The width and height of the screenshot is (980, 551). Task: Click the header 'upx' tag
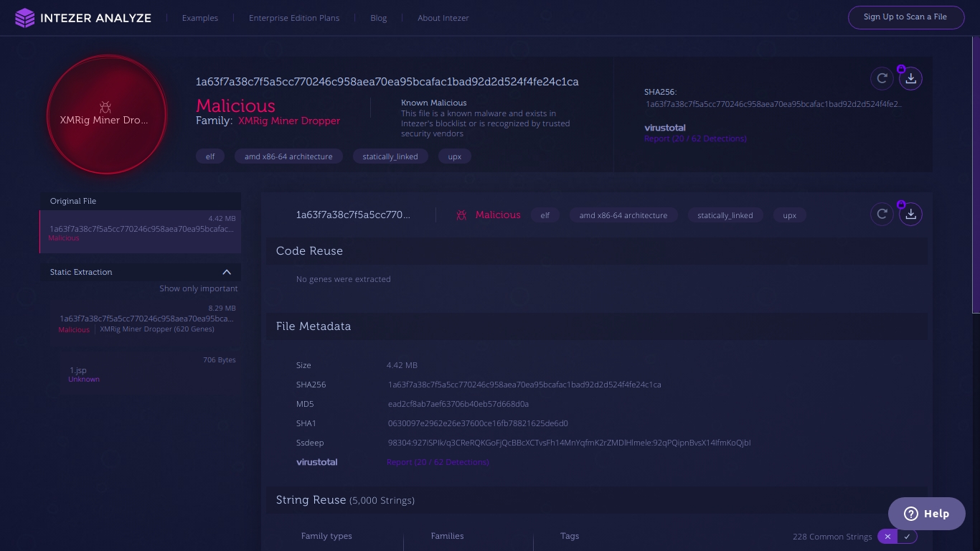[x=455, y=156]
